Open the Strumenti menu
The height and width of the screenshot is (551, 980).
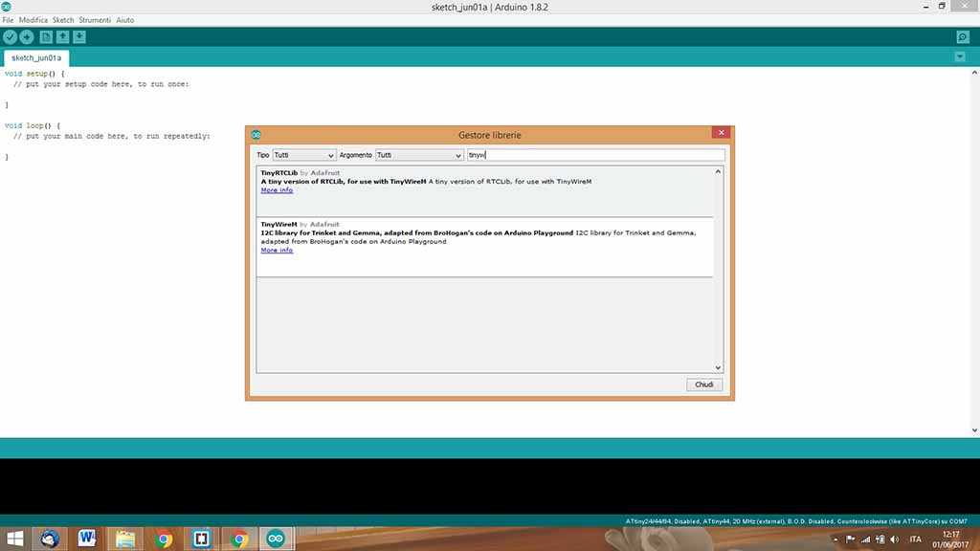(95, 20)
